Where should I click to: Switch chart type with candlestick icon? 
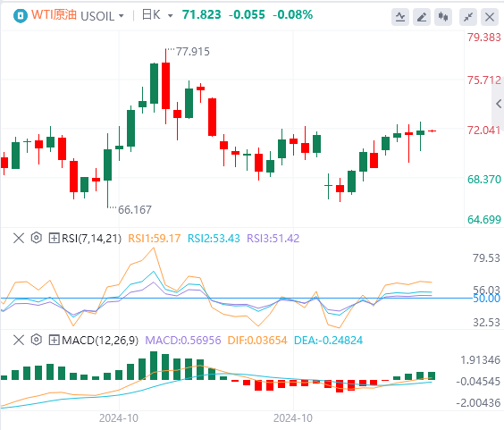point(443,17)
